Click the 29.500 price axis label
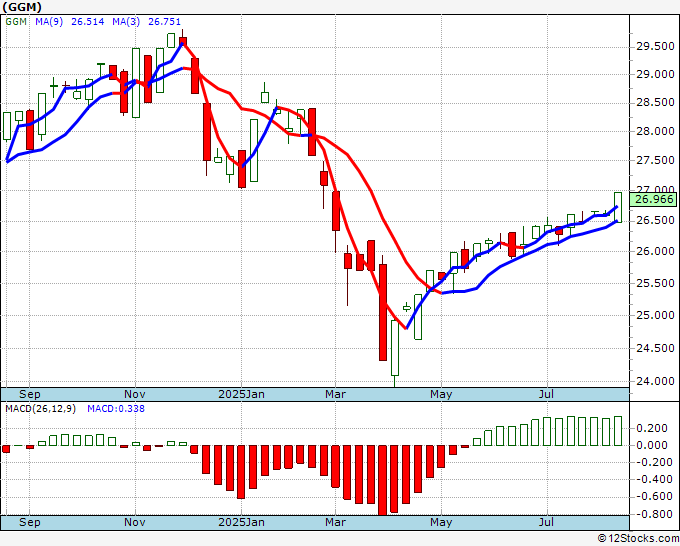 [x=655, y=47]
